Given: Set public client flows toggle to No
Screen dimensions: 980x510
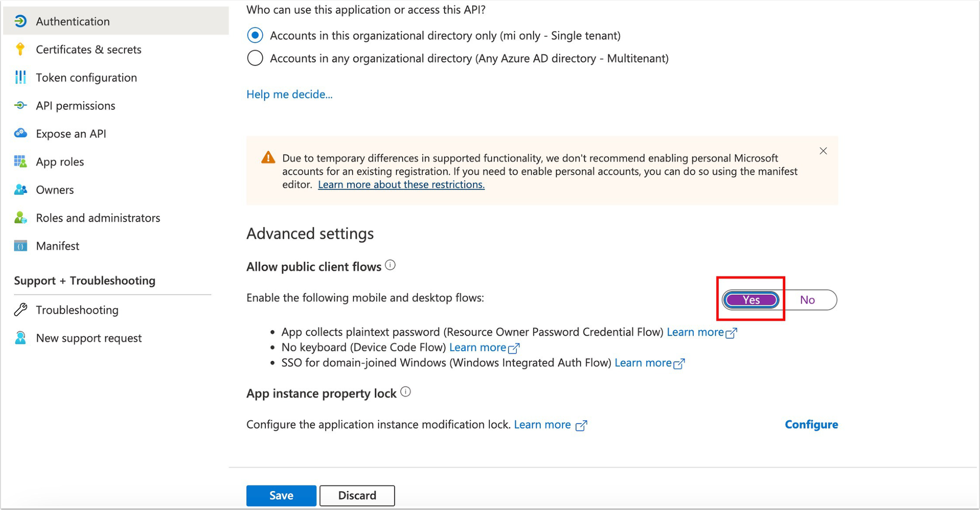Looking at the screenshot, I should point(807,300).
